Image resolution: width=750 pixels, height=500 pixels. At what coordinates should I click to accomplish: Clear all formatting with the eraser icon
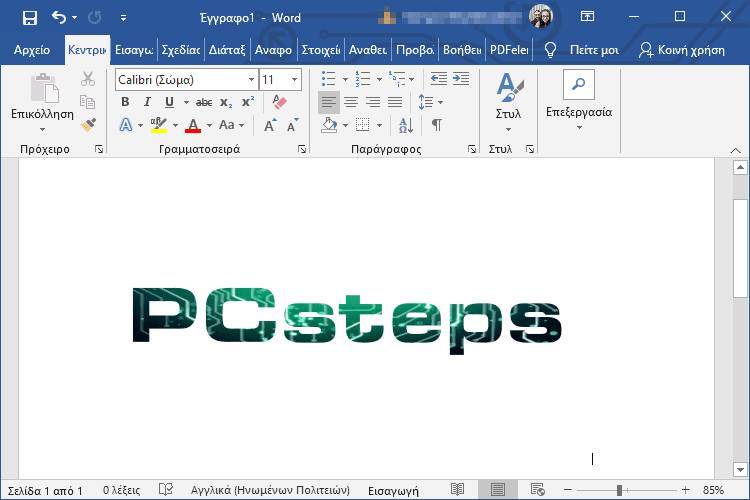coord(279,101)
